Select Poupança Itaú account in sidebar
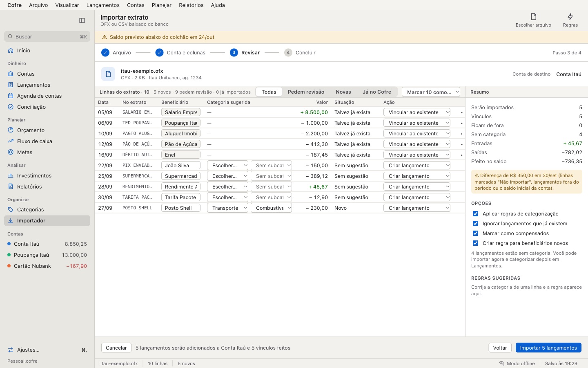 (47, 255)
